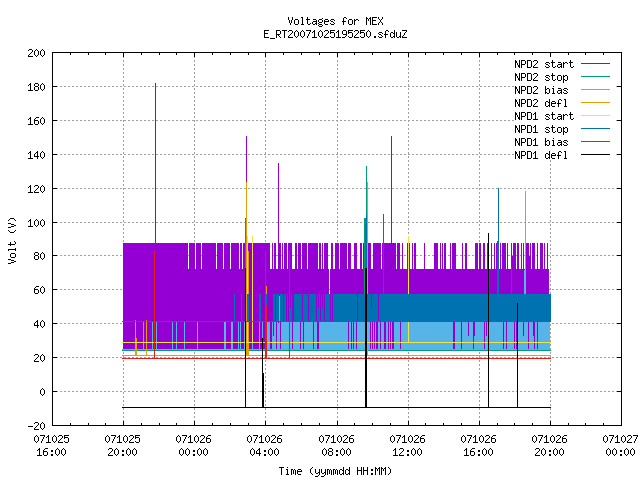Click the 'NPD2 defl' legend label
Image resolution: width=640 pixels, height=480 pixels.
click(541, 103)
